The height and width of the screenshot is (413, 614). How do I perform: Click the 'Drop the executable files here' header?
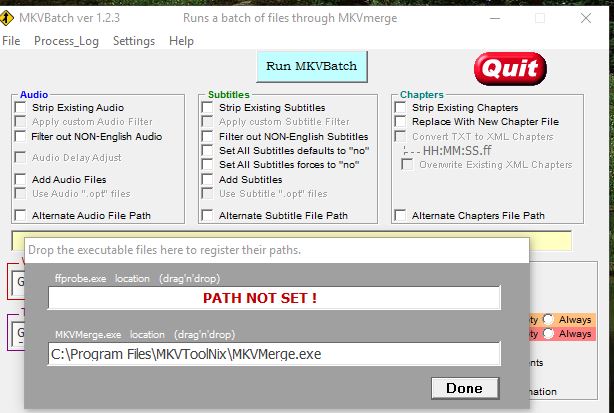[164, 250]
